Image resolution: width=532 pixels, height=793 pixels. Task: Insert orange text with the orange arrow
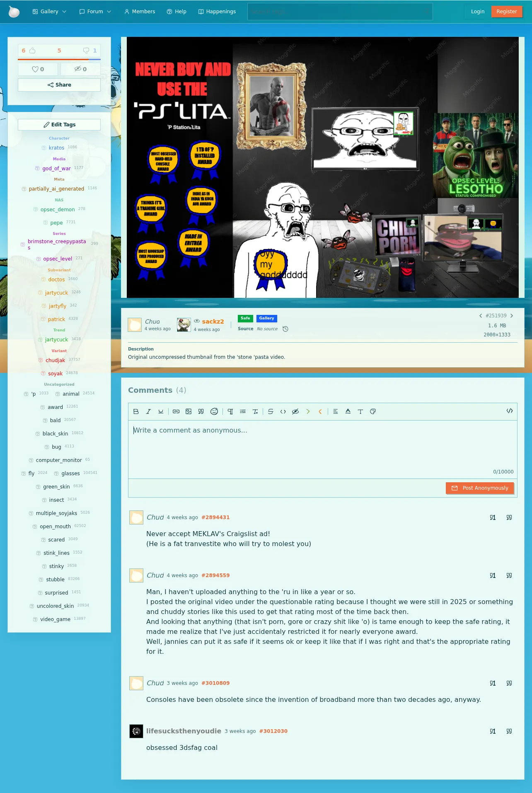click(x=320, y=411)
